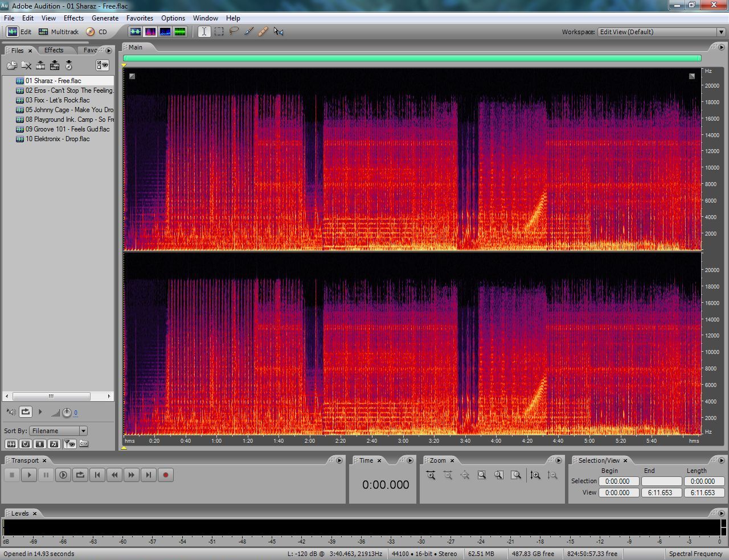Click Zoom In Vertically icon
The width and height of the screenshot is (729, 560).
click(x=535, y=475)
